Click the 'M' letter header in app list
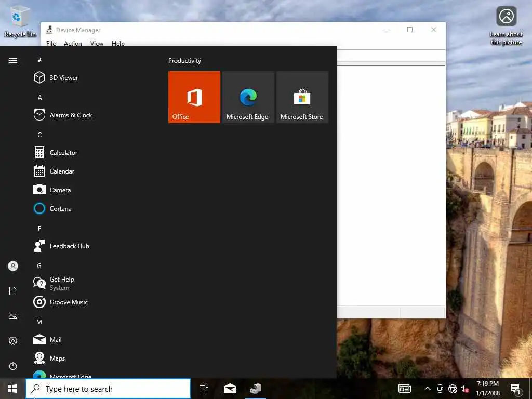The height and width of the screenshot is (399, 532). point(39,322)
